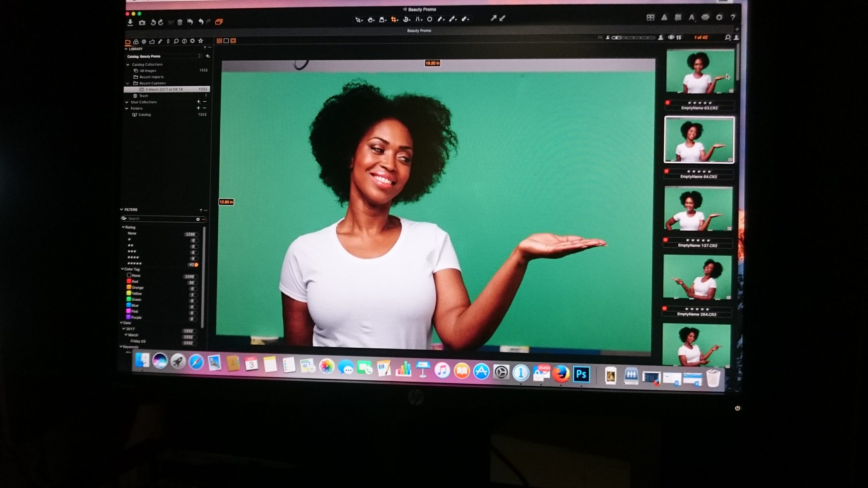Filter by five star rating
Viewport: 868px width, 488px height.
tap(134, 264)
